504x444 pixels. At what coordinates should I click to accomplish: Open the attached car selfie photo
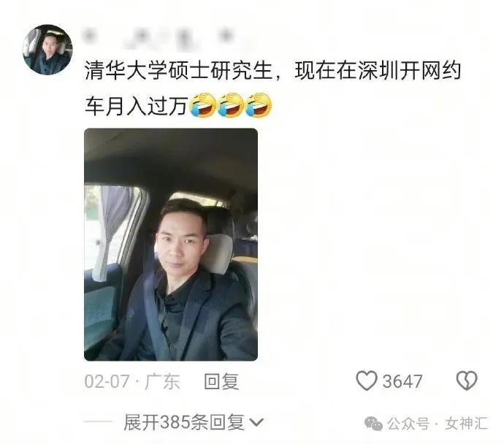(x=171, y=245)
